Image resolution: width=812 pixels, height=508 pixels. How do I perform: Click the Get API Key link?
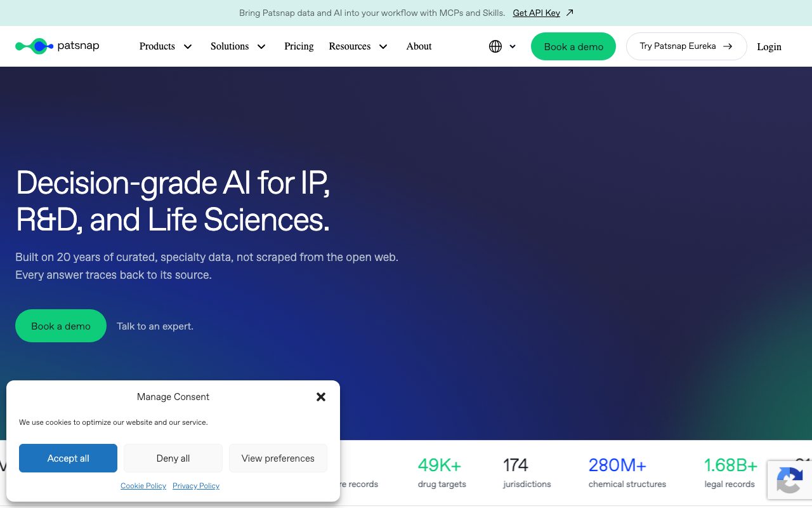536,13
